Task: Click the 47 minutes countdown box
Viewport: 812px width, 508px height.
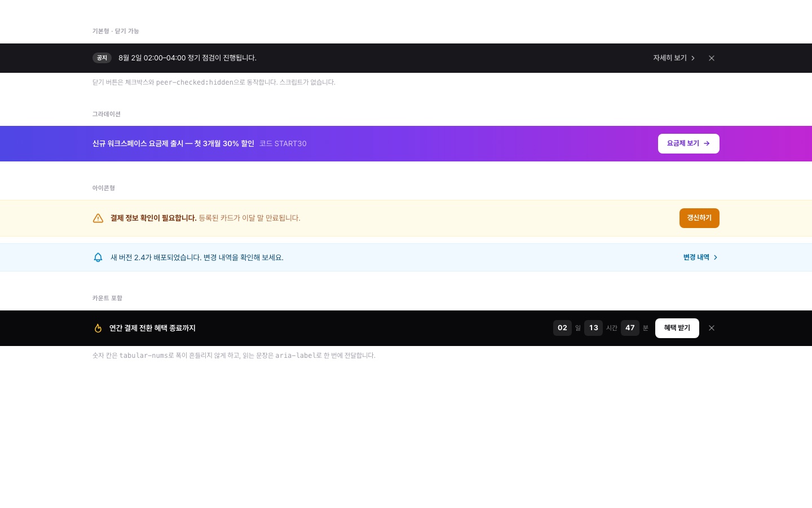Action: click(x=630, y=328)
